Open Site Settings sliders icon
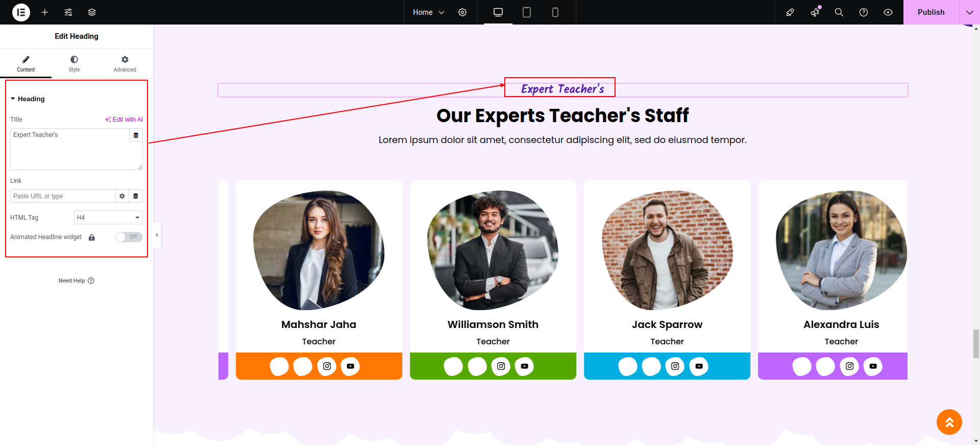Screen dimensions: 980x445 (68, 12)
